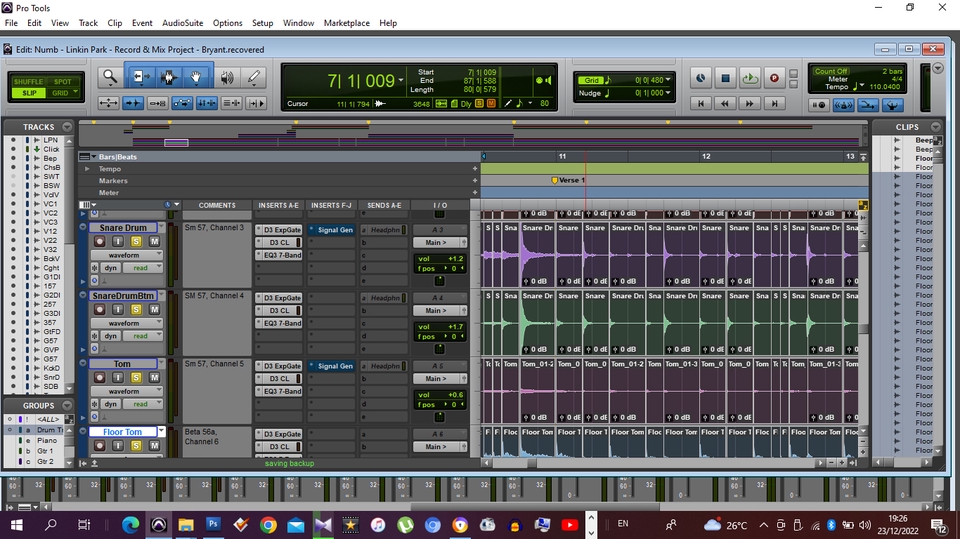Open EQ3 7-Band insert on SnareDrumBtm
The width and height of the screenshot is (960, 539).
[279, 323]
